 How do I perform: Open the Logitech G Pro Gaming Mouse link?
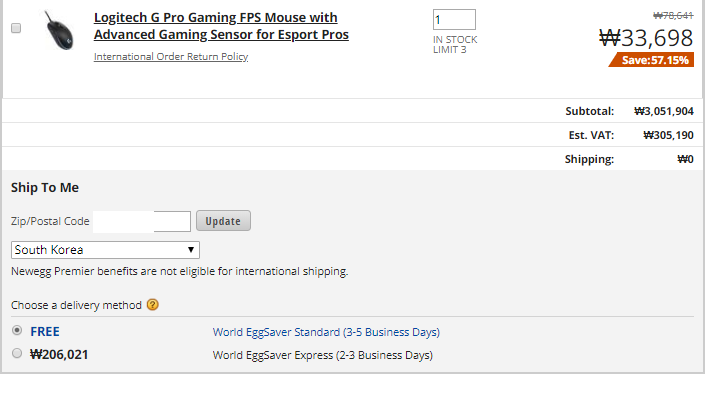coord(221,26)
